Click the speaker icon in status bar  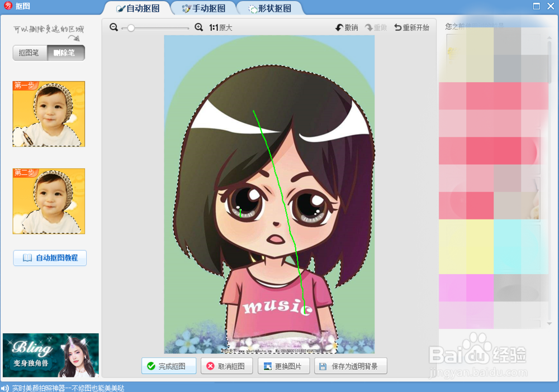pyautogui.click(x=5, y=388)
